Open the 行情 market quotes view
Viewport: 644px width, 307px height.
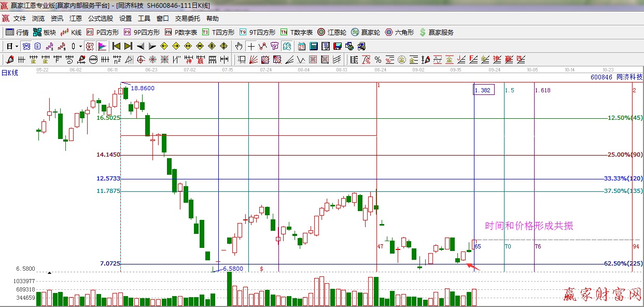[17, 32]
